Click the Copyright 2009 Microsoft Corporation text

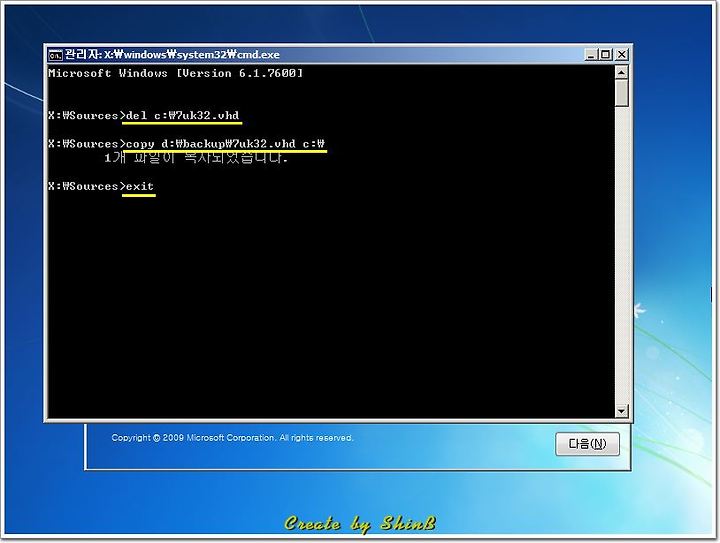[x=232, y=438]
